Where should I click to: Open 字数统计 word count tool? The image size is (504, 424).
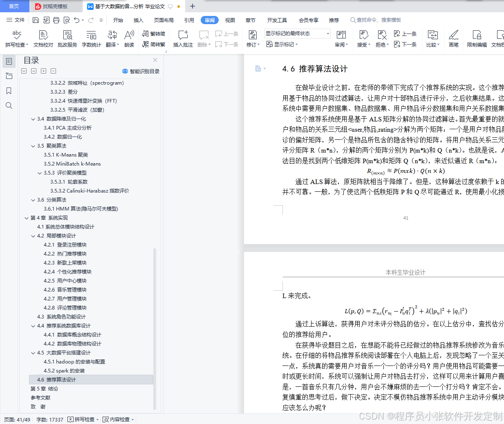(92, 39)
